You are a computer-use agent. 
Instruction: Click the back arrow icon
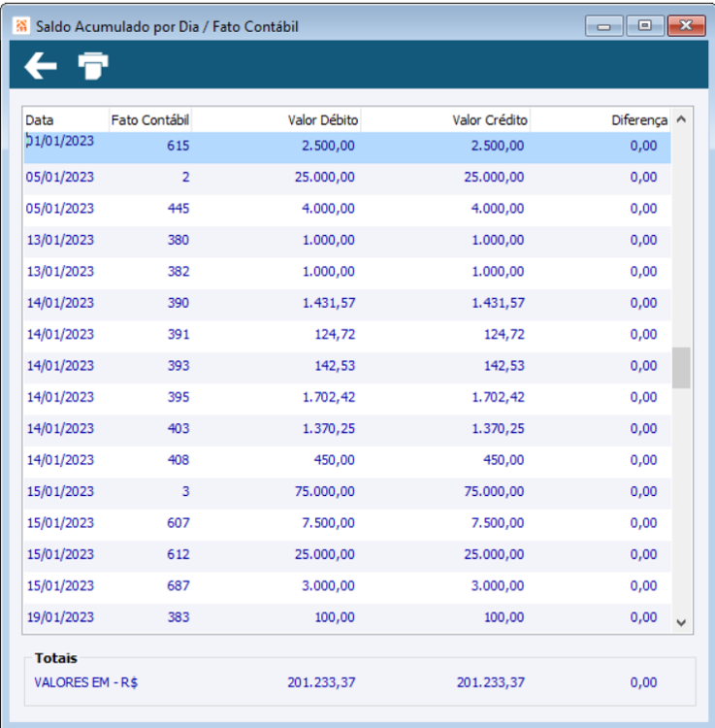[x=41, y=65]
